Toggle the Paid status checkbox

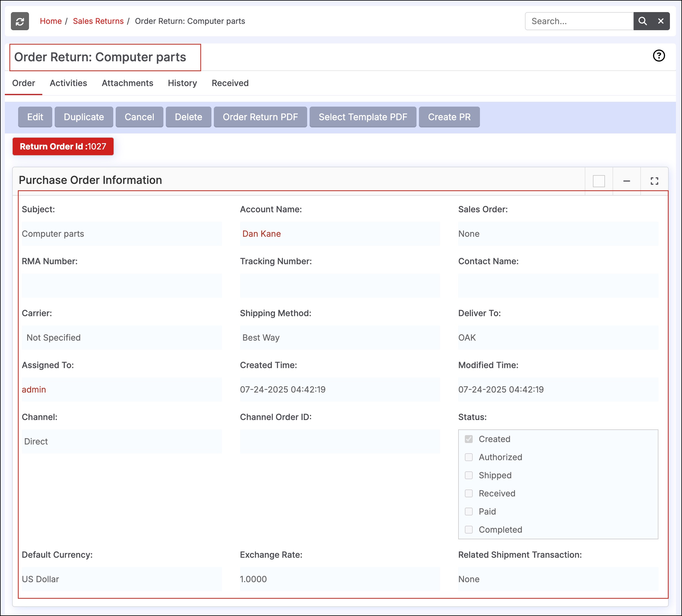click(x=468, y=512)
